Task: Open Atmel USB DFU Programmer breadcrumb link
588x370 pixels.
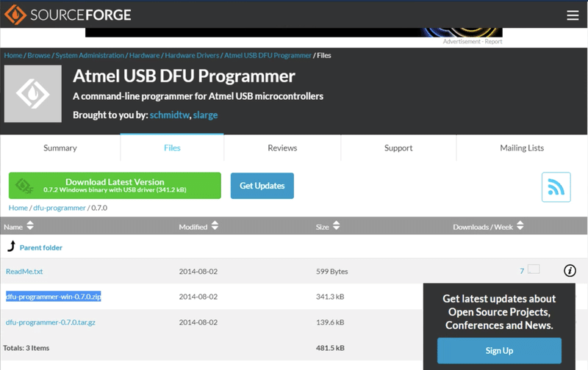Action: (x=268, y=55)
